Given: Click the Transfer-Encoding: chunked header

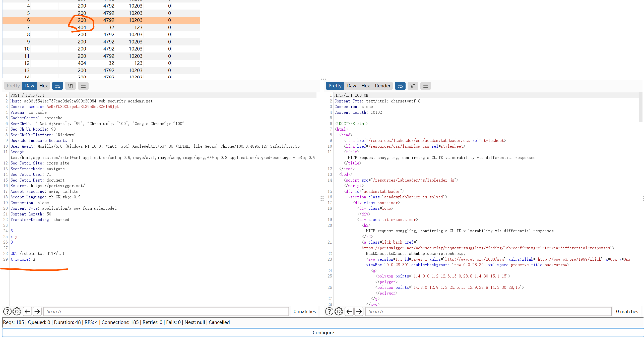Looking at the screenshot, I should coord(40,219).
